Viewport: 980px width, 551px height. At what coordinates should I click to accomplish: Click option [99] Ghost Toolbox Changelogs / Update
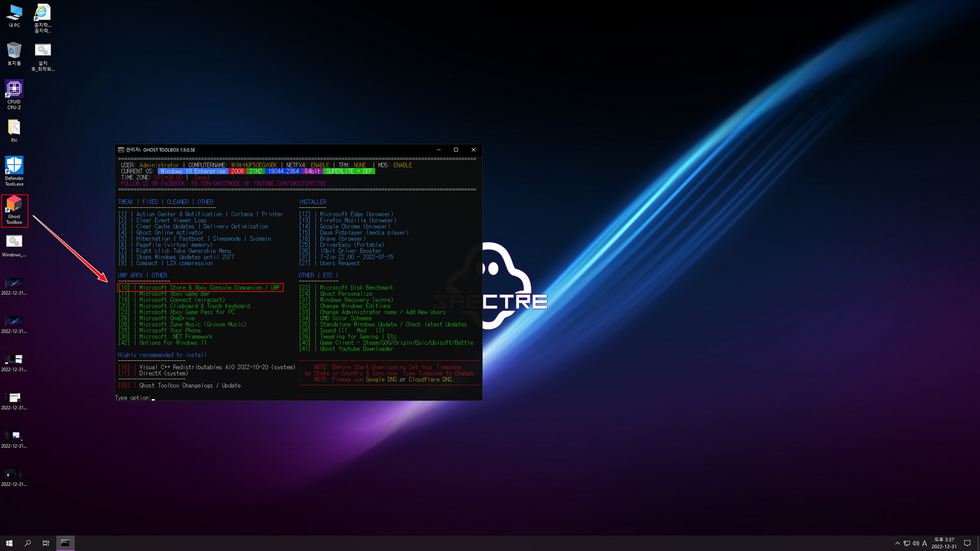179,386
